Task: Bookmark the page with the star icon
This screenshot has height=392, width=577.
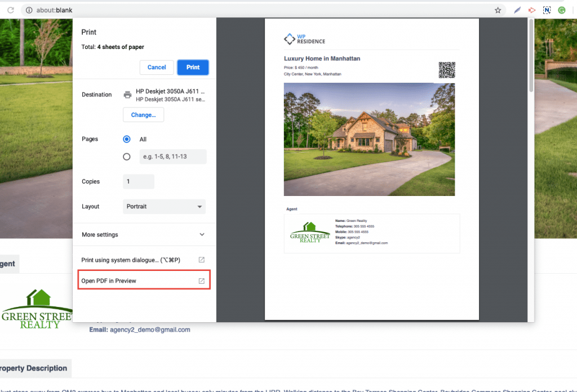Action: [498, 10]
